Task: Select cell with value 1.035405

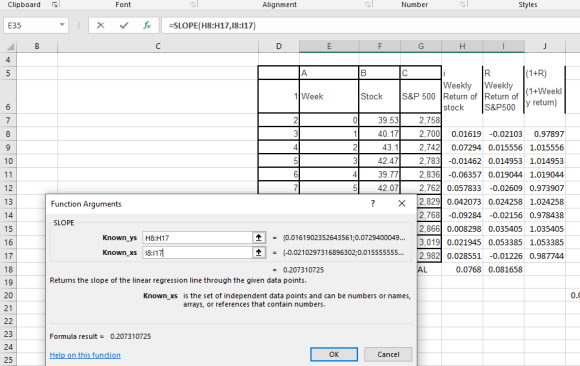Action: coord(545,229)
